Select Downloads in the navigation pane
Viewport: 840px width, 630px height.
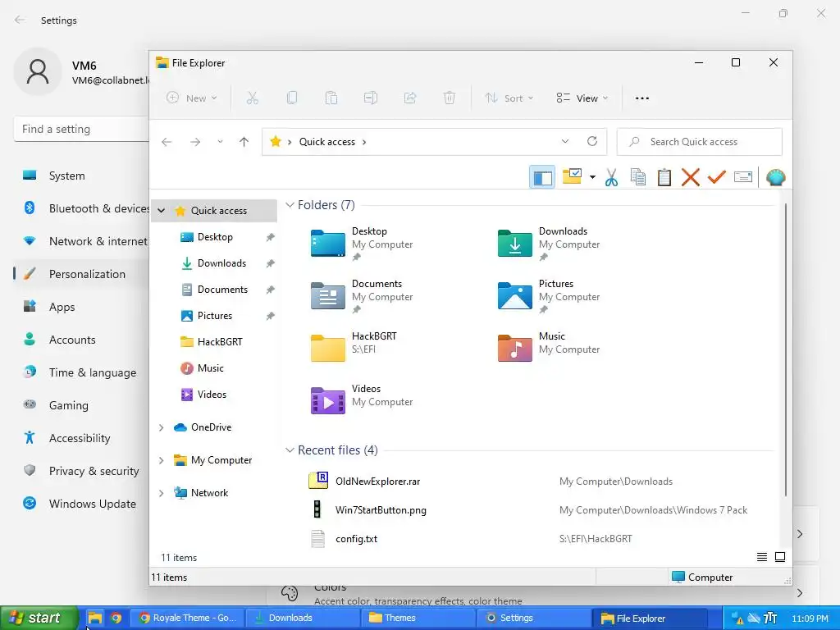[x=221, y=263]
